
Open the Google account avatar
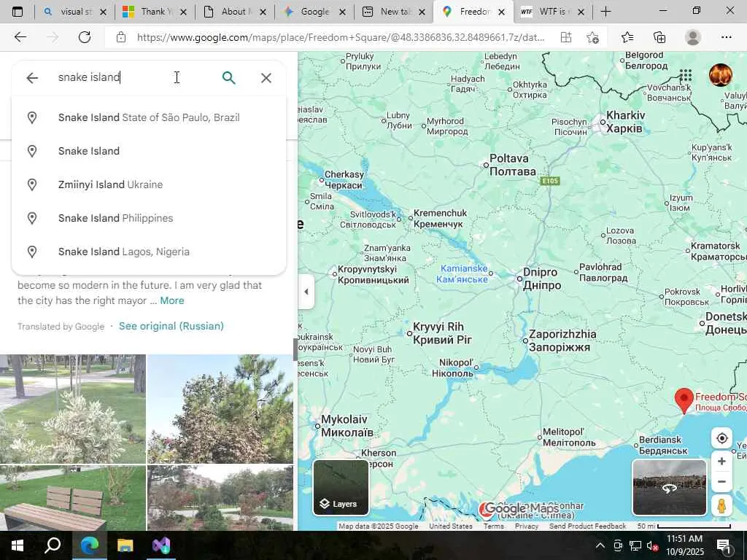(x=720, y=75)
